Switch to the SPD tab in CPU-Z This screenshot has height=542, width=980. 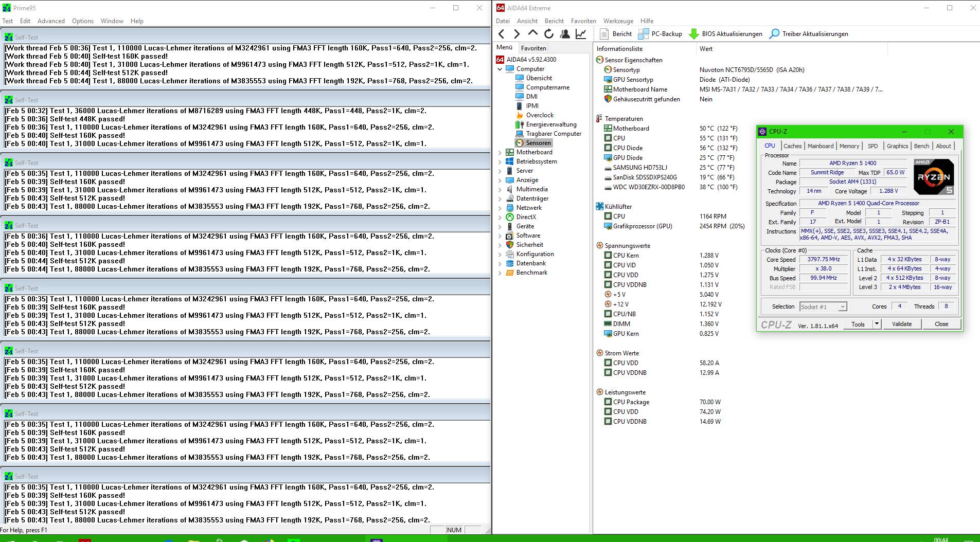click(873, 146)
